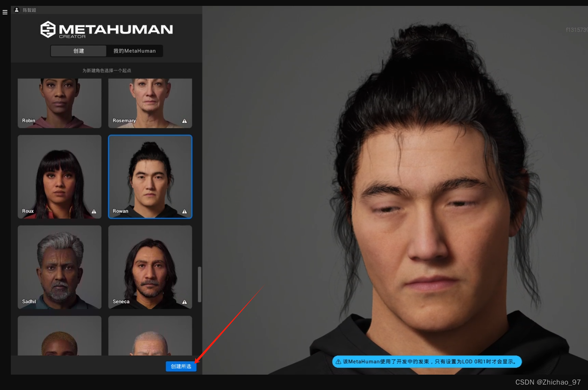This screenshot has width=588, height=390.
Task: Click the Rowan 3D preview viewport
Action: pyautogui.click(x=395, y=190)
